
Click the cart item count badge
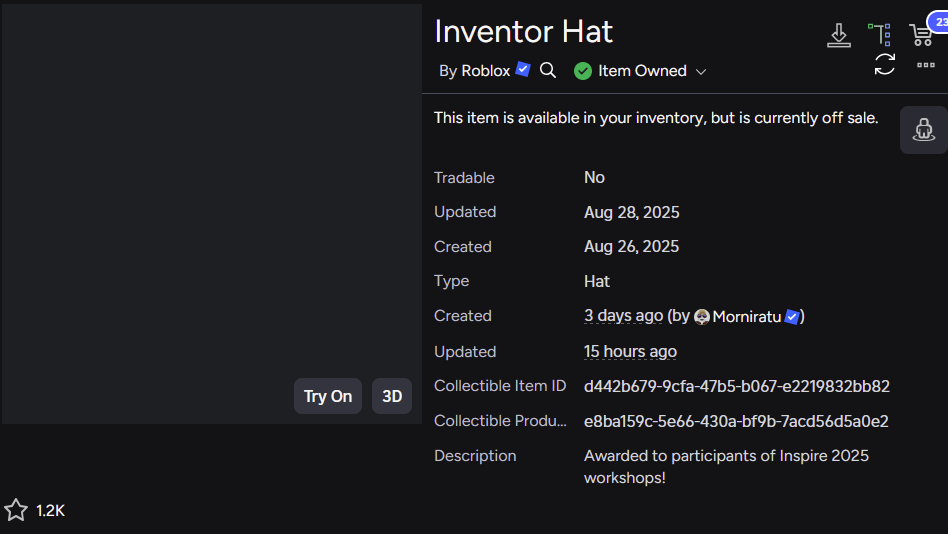coord(939,22)
